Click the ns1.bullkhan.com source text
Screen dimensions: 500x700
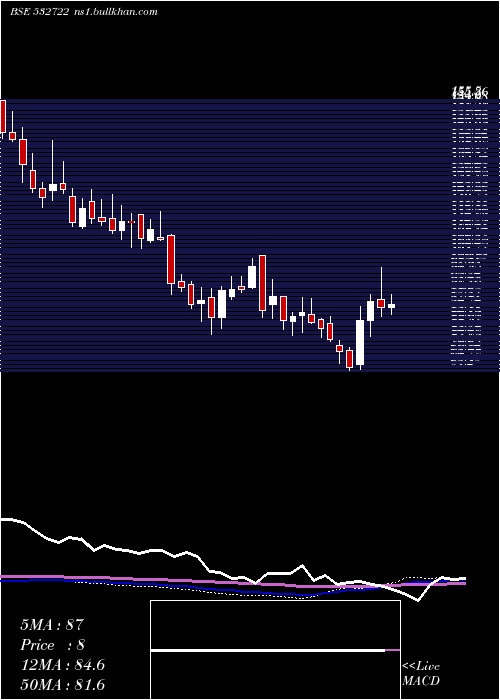click(115, 12)
